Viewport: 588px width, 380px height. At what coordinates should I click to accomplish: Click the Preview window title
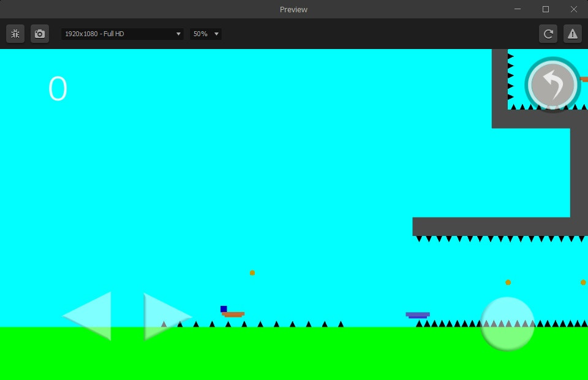coord(293,9)
